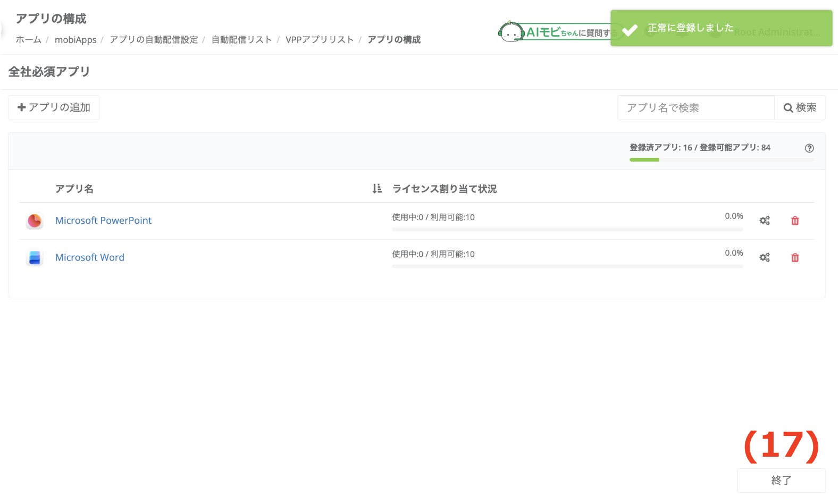Click the Word license usage bar
This screenshot has height=504, width=839.
[x=567, y=266]
